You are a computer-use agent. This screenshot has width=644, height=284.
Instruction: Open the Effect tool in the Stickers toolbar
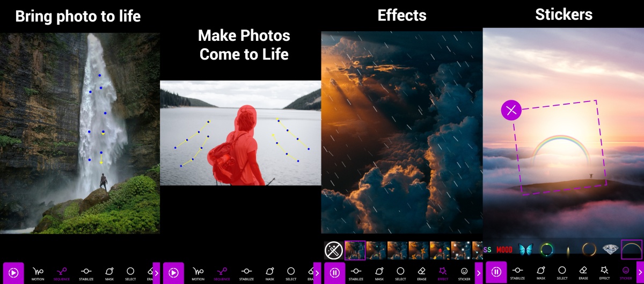point(604,273)
